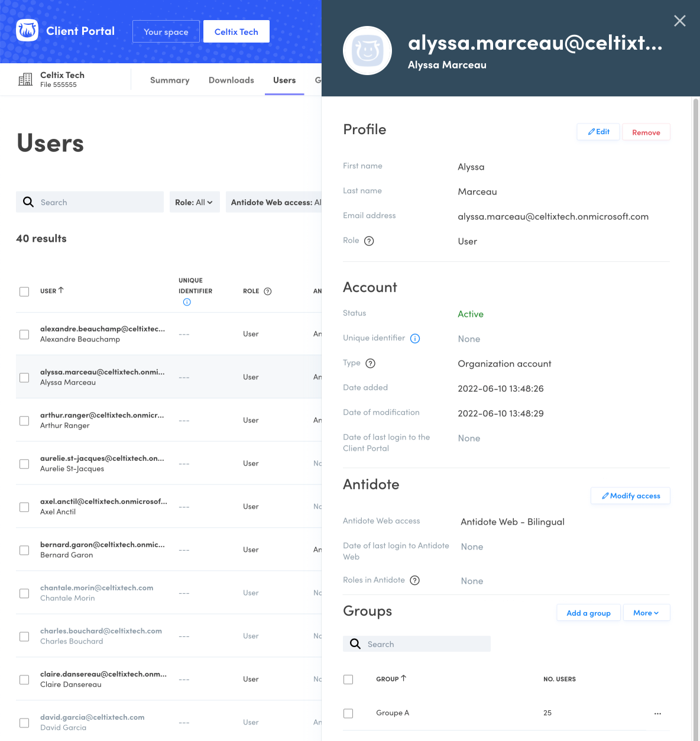Select the Users tab
This screenshot has height=741, width=700.
284,80
